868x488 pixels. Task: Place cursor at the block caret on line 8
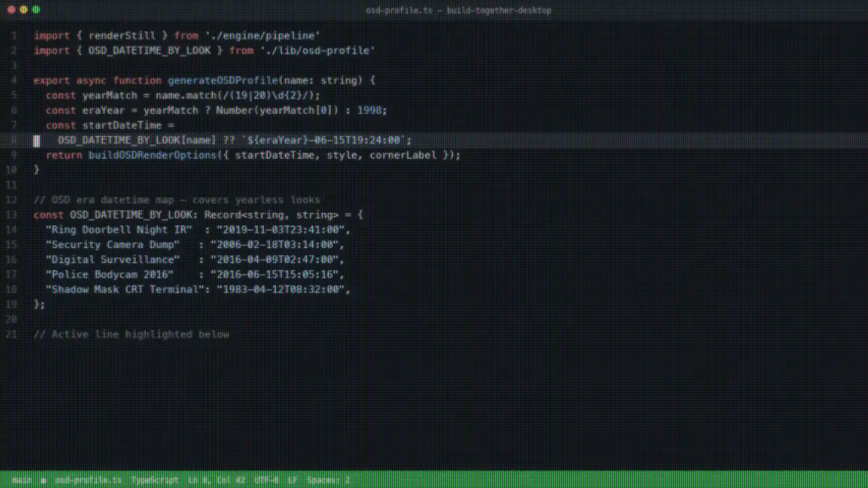point(37,140)
